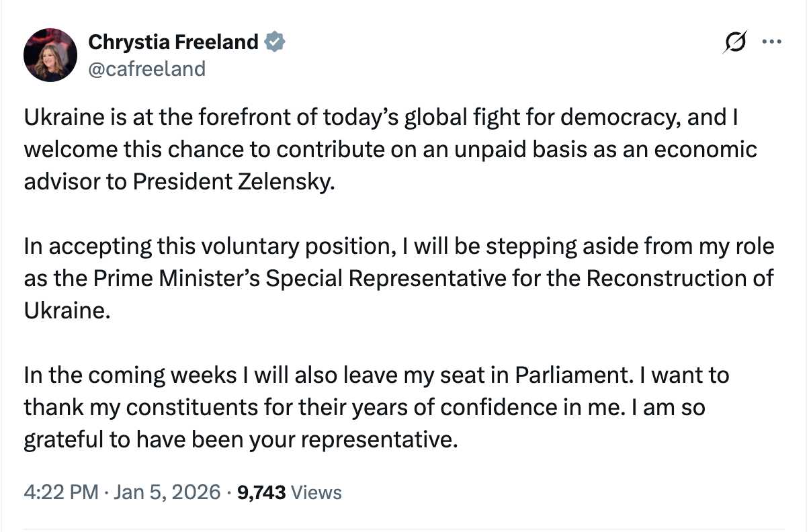Click the word Views beside the count

[x=317, y=492]
